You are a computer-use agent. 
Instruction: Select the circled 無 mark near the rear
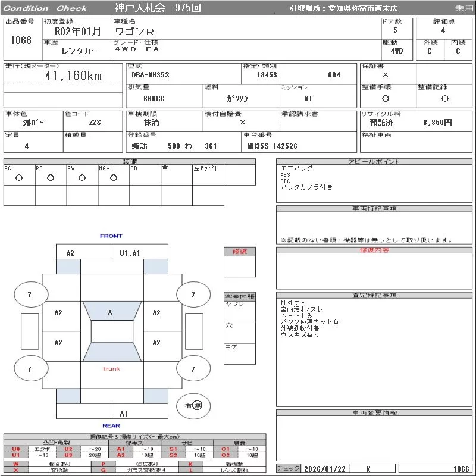point(198,405)
